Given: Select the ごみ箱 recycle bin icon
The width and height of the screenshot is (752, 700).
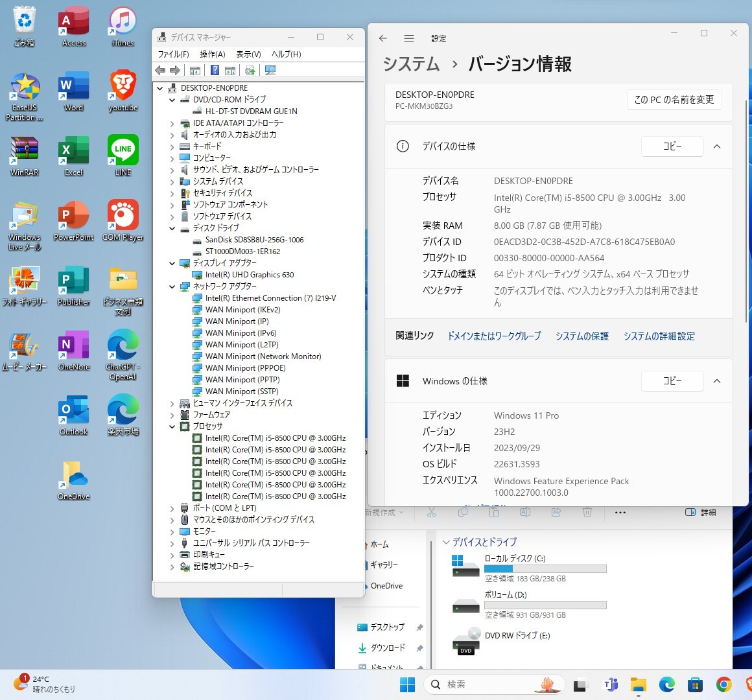Looking at the screenshot, I should tap(25, 27).
